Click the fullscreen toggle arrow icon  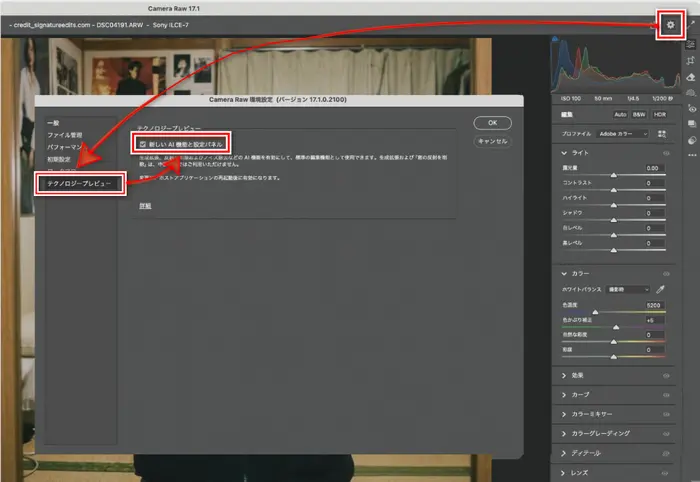pyautogui.click(x=691, y=24)
